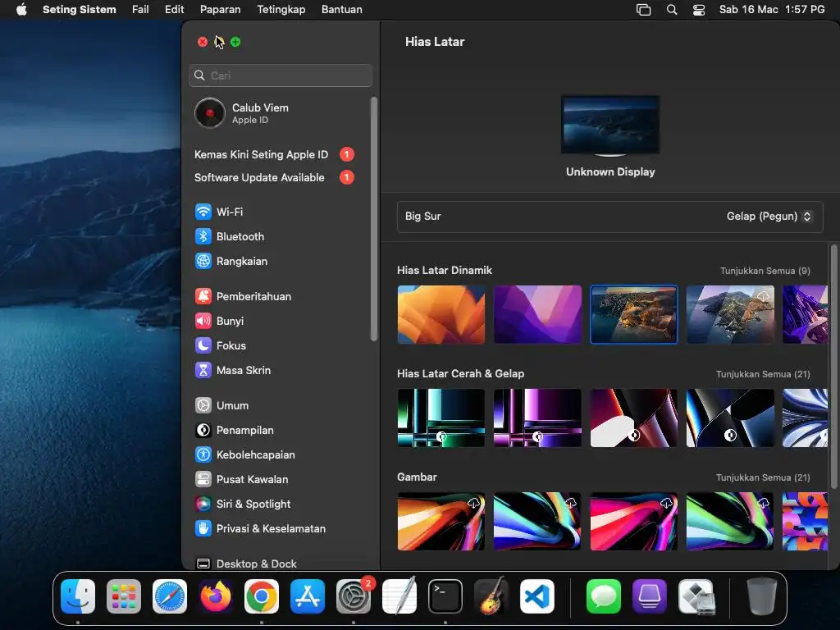840x630 pixels.
Task: Choose the Catalina dynamic wallpaper thumbnail
Action: point(730,314)
